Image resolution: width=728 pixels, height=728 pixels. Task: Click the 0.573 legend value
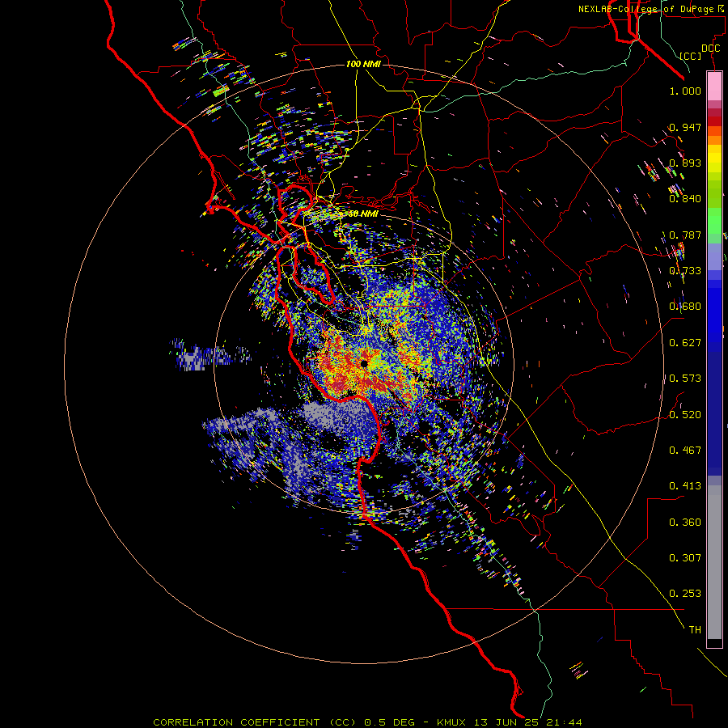(x=685, y=379)
